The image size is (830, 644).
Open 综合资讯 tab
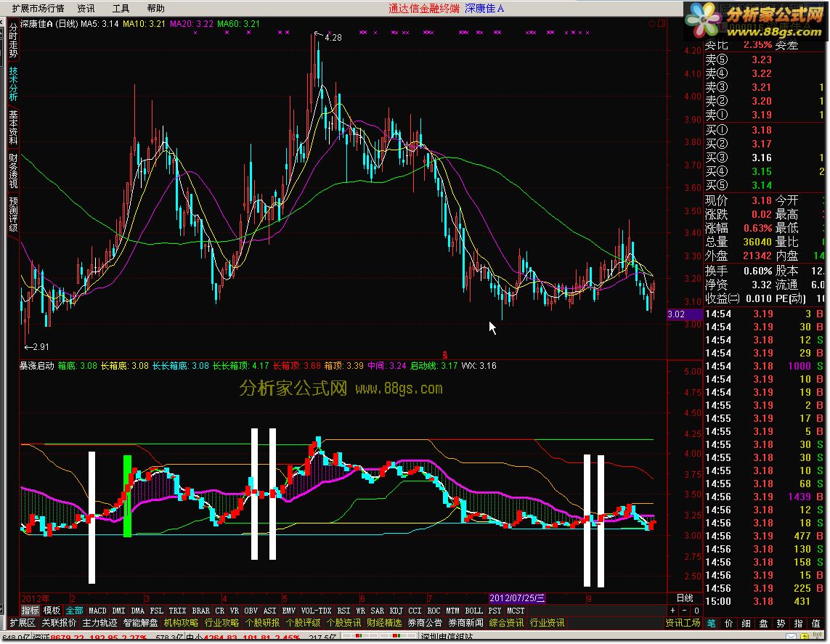[506, 624]
